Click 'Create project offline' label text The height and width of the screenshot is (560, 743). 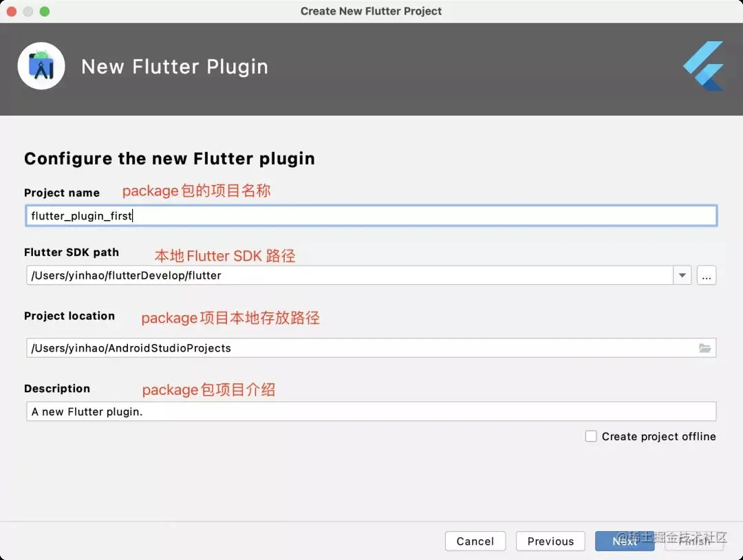click(x=658, y=436)
